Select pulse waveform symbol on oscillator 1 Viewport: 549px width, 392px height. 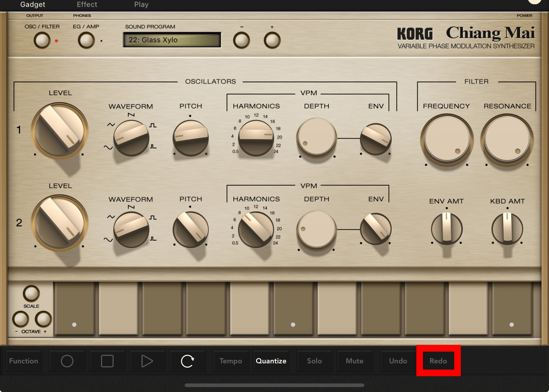(x=153, y=146)
